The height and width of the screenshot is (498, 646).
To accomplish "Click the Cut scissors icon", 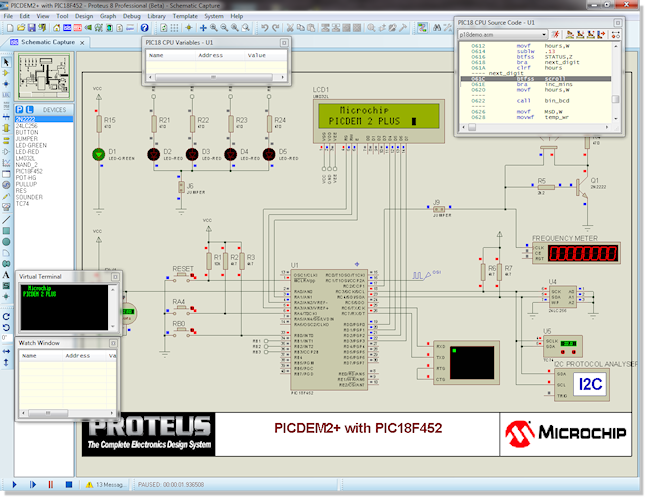I will point(290,28).
